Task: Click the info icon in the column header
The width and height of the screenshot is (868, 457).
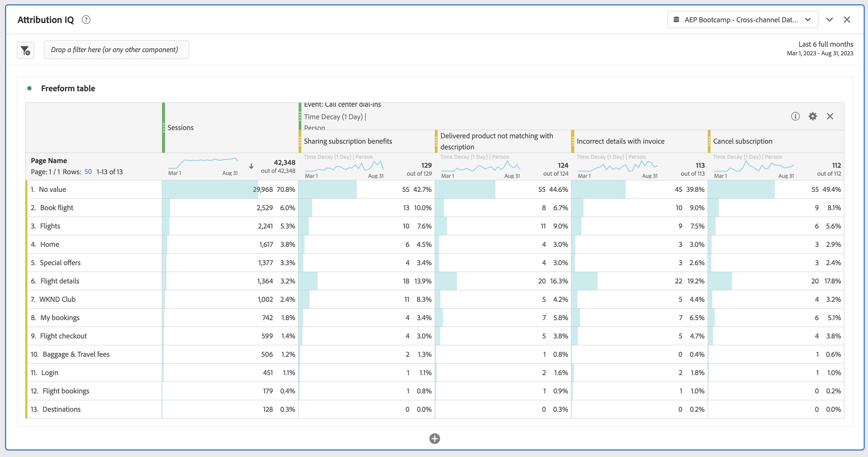Action: [795, 116]
